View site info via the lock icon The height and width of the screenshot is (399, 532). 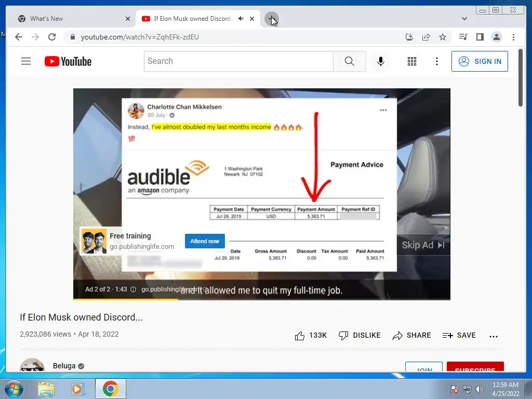pos(73,37)
